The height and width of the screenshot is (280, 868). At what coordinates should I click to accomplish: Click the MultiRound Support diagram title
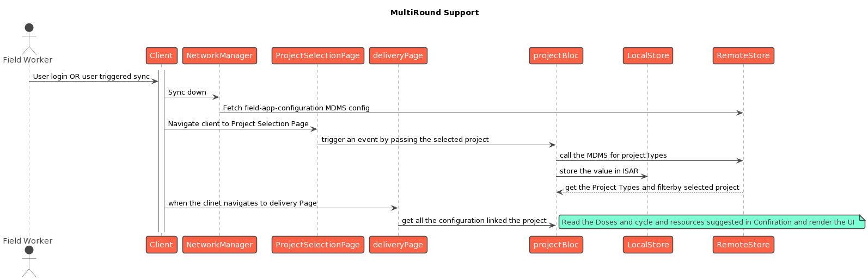point(435,13)
